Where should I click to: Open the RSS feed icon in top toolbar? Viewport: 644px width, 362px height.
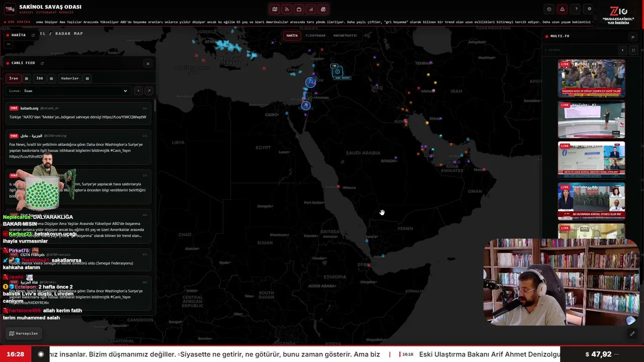pyautogui.click(x=287, y=9)
